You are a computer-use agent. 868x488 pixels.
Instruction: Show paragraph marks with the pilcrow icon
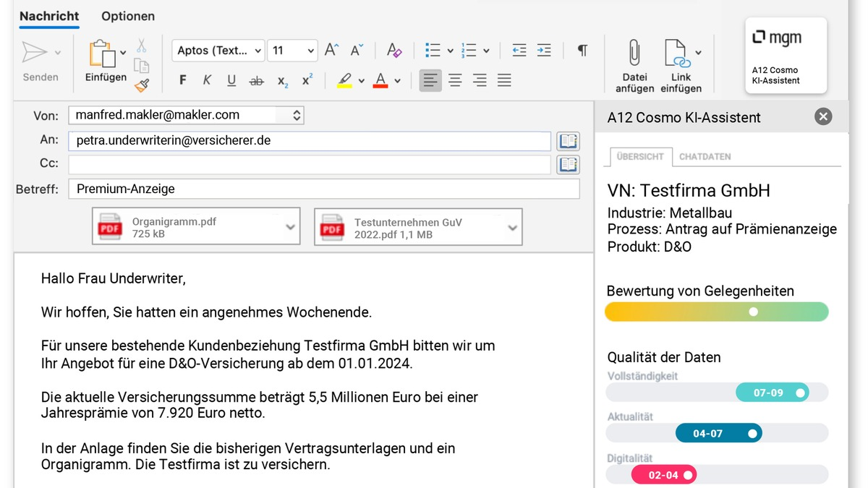(x=582, y=50)
